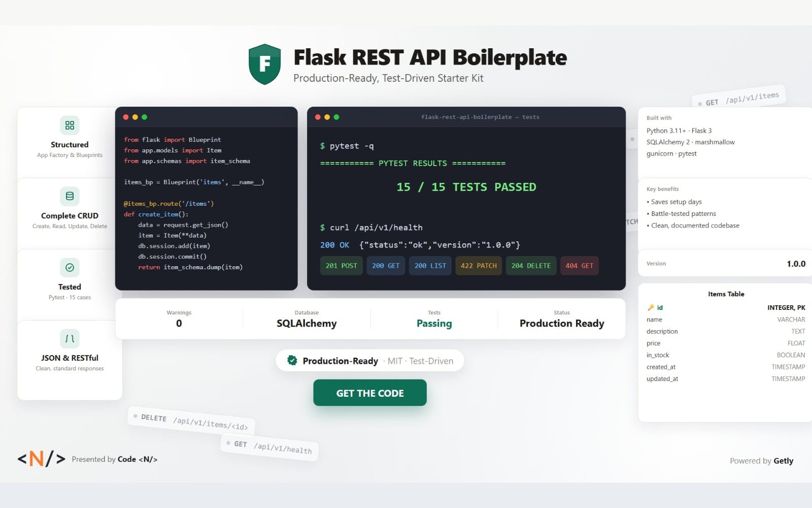Select the 422 PATCH status badge
This screenshot has width=812, height=508.
(479, 266)
